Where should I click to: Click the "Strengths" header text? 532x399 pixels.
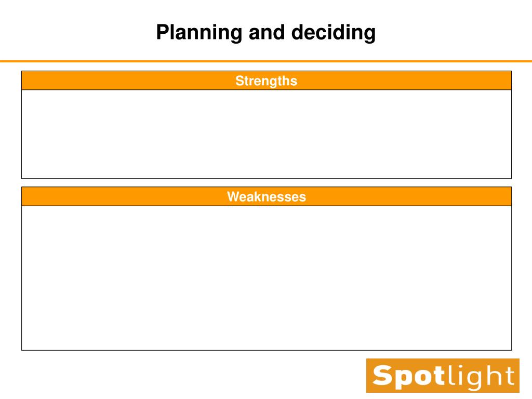coord(267,81)
